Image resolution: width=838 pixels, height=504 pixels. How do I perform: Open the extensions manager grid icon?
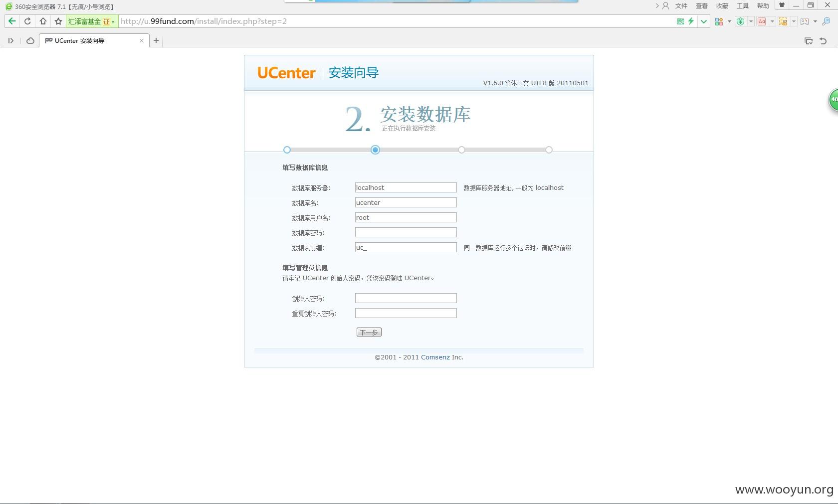(719, 21)
